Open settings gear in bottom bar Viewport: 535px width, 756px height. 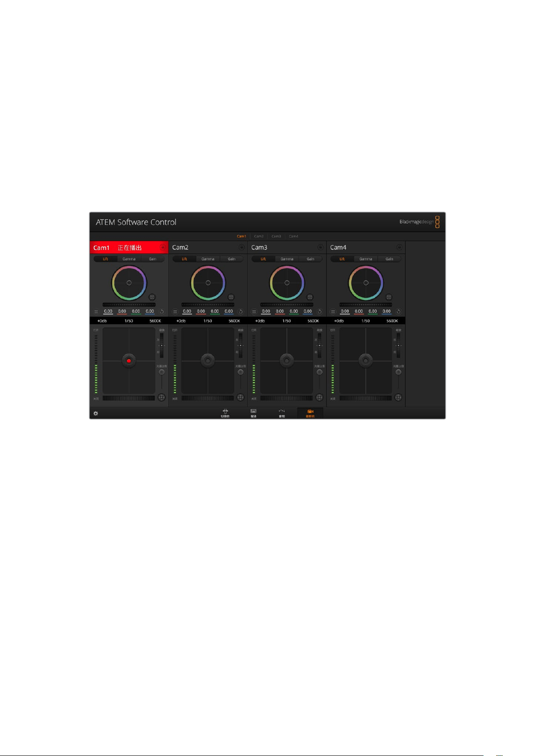click(x=96, y=413)
